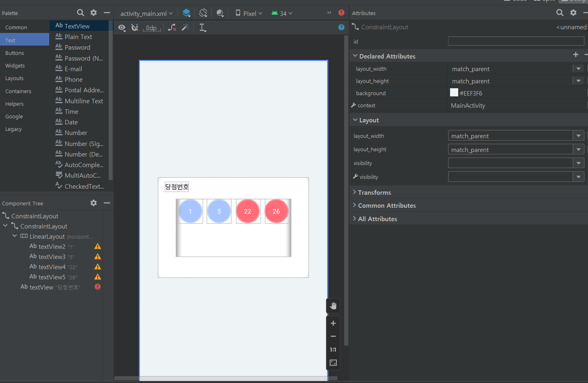This screenshot has height=383, width=588.
Task: Select textView4 "22" in Component Tree
Action: pos(53,267)
